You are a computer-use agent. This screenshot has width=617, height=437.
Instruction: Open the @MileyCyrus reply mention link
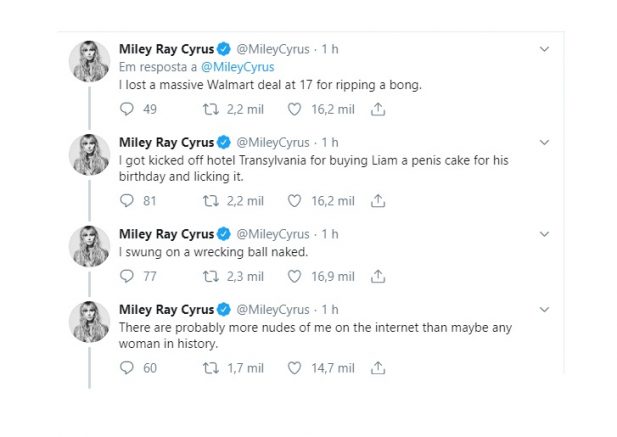(x=237, y=67)
